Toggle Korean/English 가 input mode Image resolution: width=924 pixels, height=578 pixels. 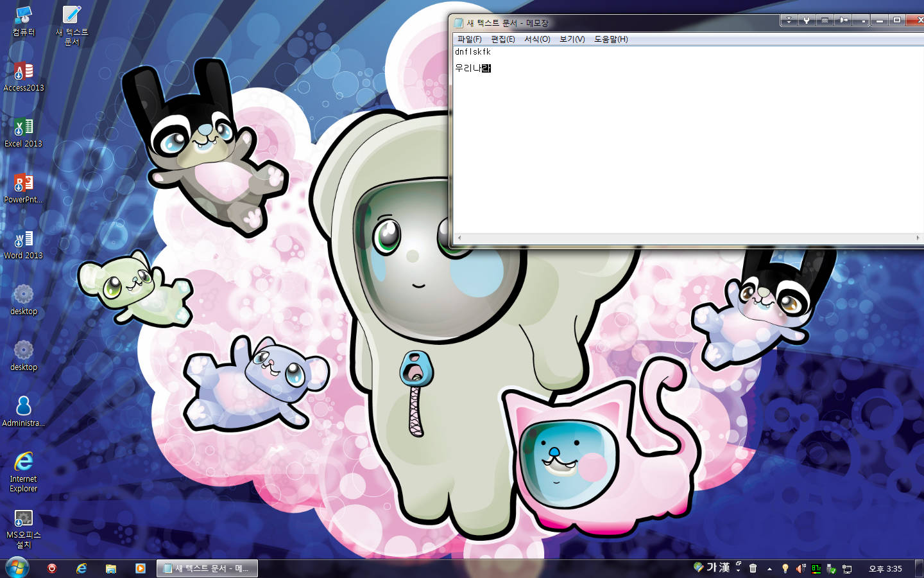[712, 568]
